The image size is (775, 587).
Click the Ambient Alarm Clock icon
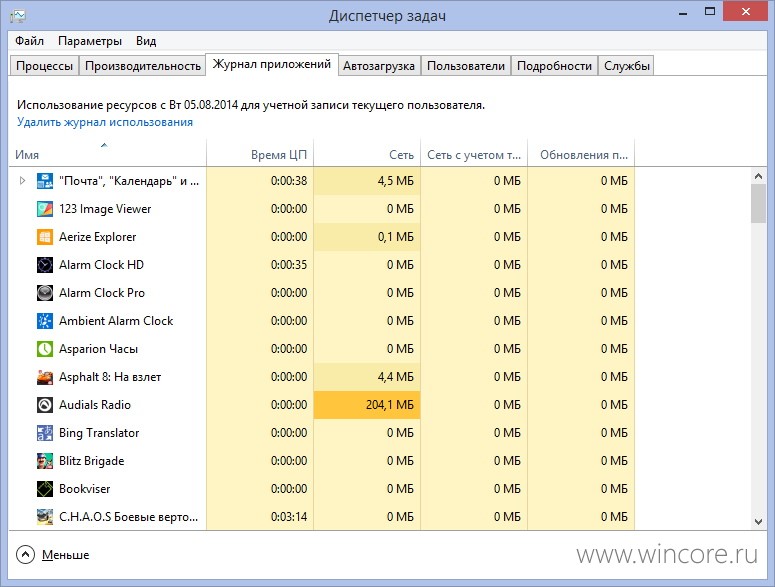click(45, 321)
